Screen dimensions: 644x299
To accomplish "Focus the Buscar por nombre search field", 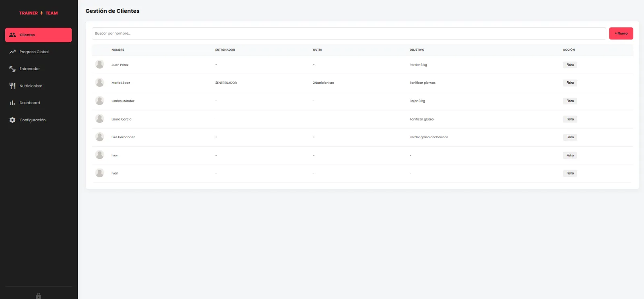I will coord(349,33).
